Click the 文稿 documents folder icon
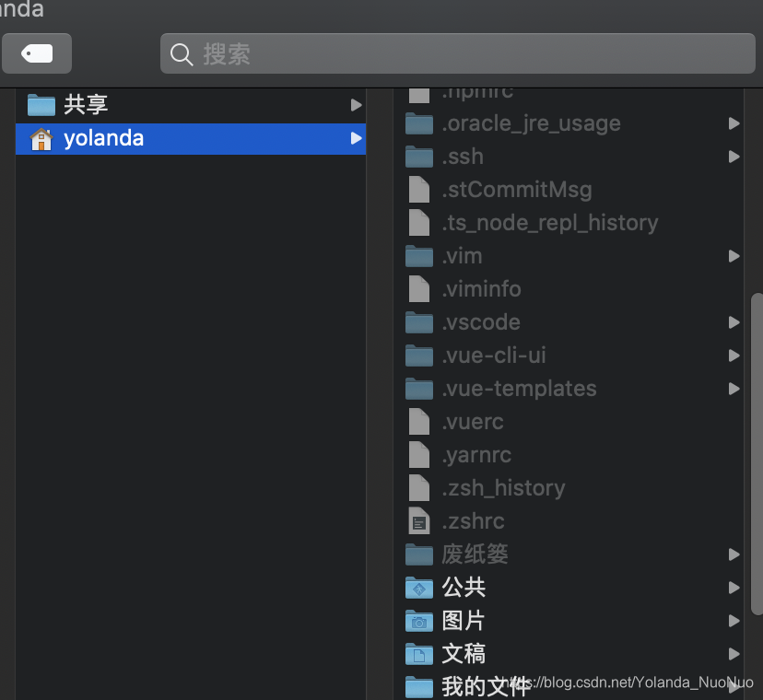 (x=418, y=654)
